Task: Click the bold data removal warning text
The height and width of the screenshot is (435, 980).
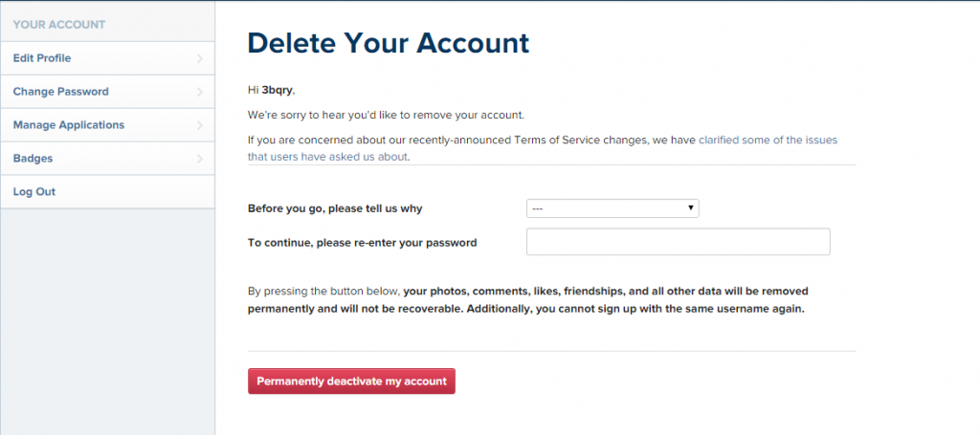Action: click(x=574, y=299)
